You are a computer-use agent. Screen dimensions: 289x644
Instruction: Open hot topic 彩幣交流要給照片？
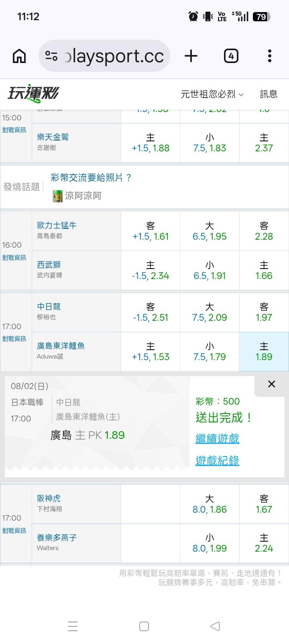[x=91, y=177]
